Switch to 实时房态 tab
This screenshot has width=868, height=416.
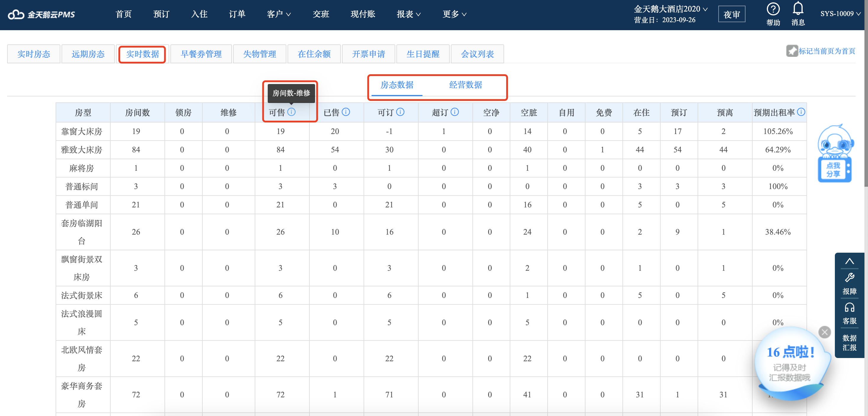[x=34, y=54]
